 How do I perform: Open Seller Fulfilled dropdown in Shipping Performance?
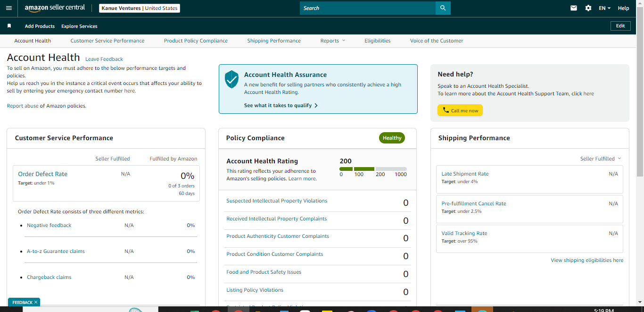pos(601,159)
